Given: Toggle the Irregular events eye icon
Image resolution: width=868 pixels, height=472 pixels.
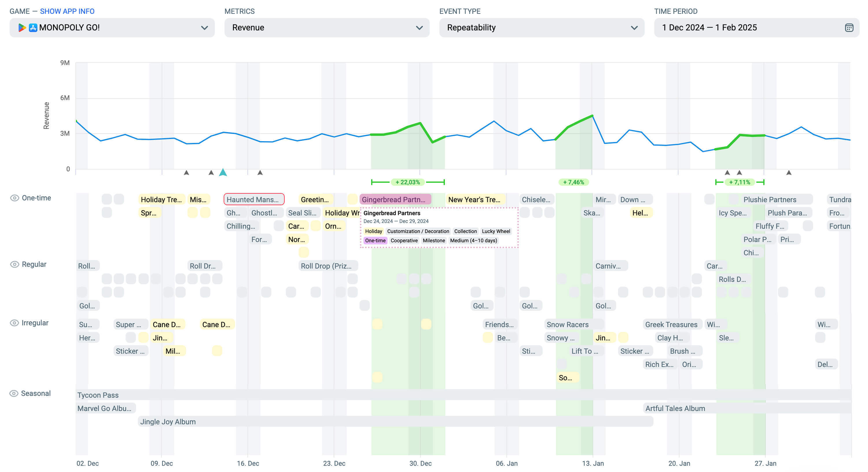Looking at the screenshot, I should coord(14,323).
